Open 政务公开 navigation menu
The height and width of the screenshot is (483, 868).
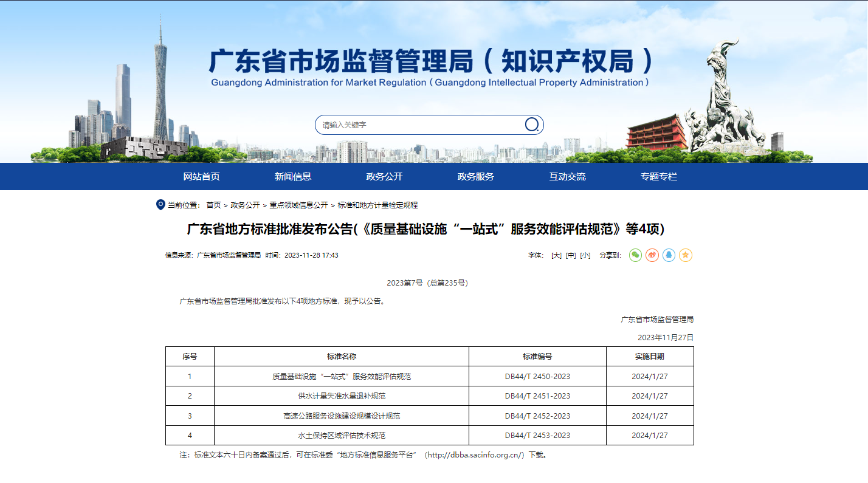point(384,177)
